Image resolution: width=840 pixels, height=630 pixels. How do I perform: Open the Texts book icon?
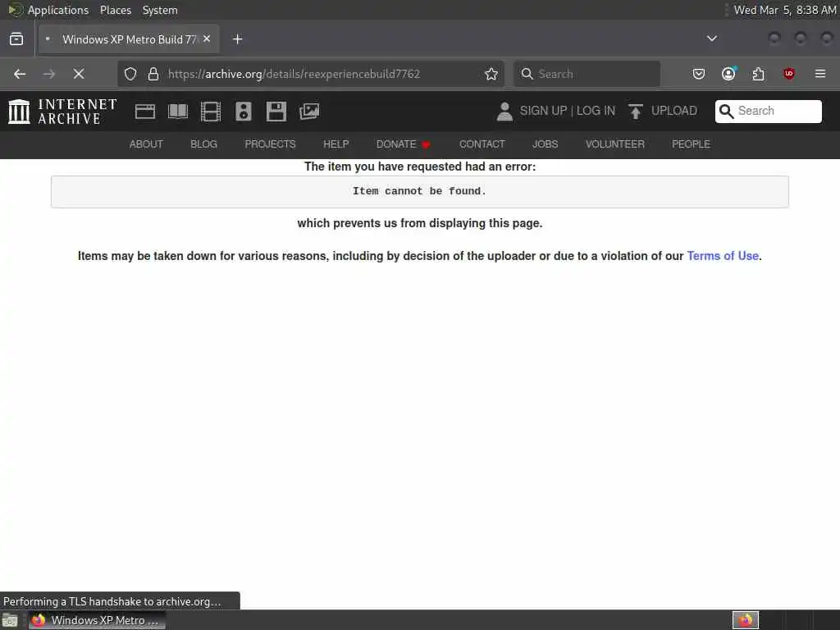point(178,112)
